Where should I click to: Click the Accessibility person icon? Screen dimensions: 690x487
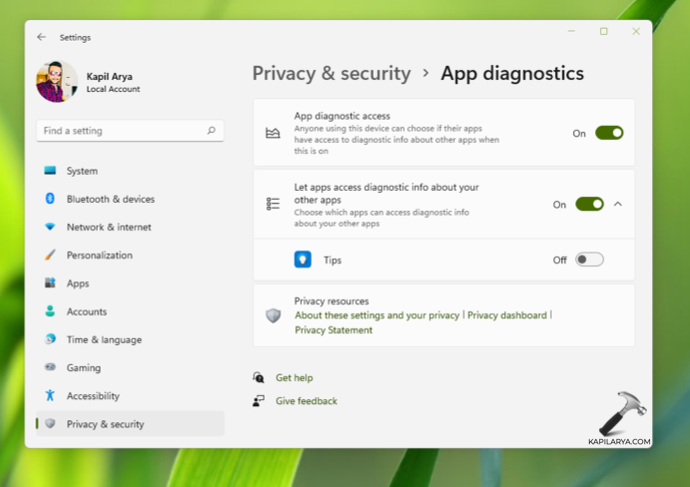click(x=50, y=396)
